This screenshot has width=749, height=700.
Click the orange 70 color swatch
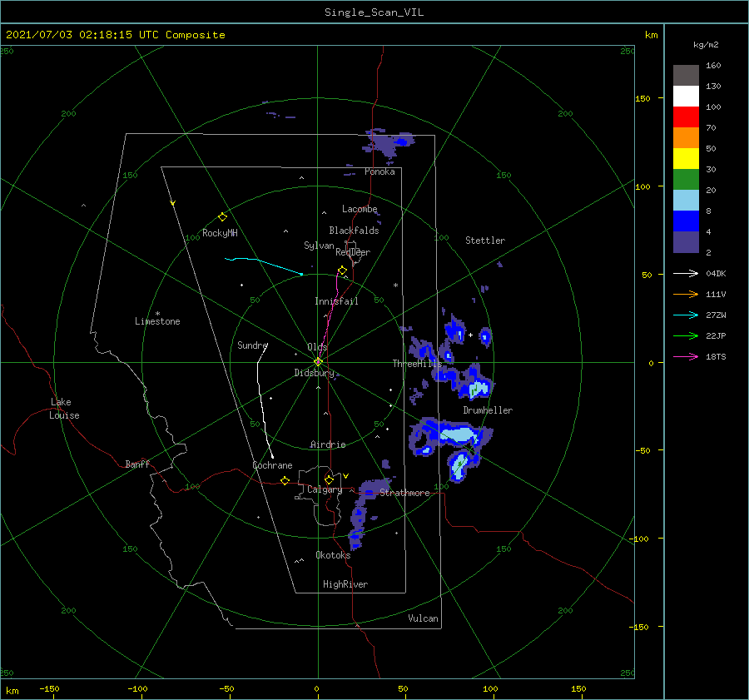coord(686,137)
